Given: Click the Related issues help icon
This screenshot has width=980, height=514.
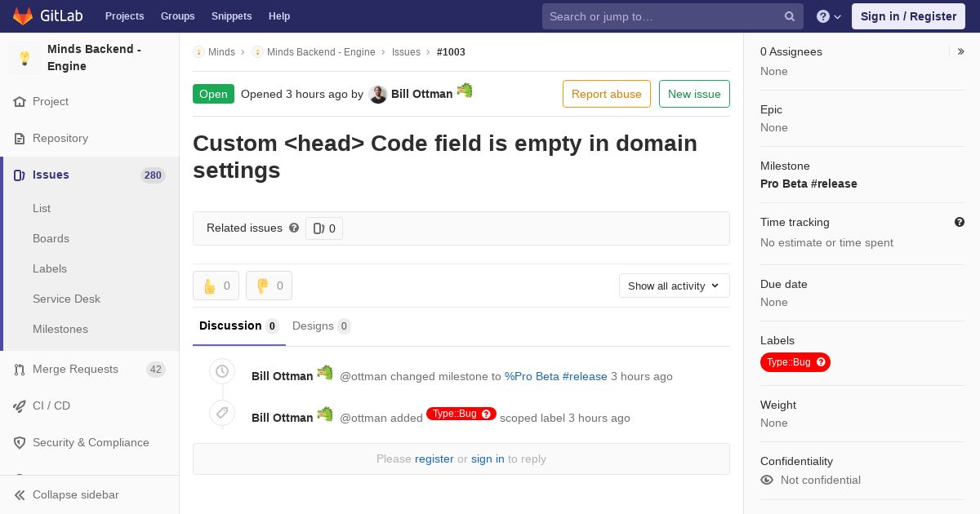Looking at the screenshot, I should 294,228.
